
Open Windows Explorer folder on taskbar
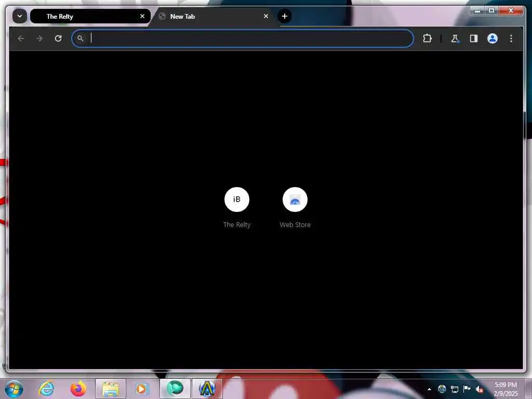click(x=111, y=389)
